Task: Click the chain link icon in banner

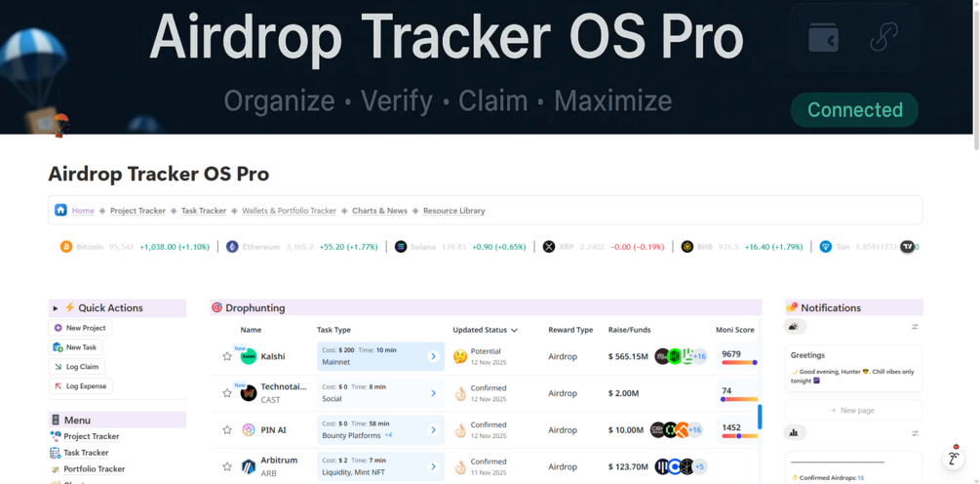Action: 883,37
